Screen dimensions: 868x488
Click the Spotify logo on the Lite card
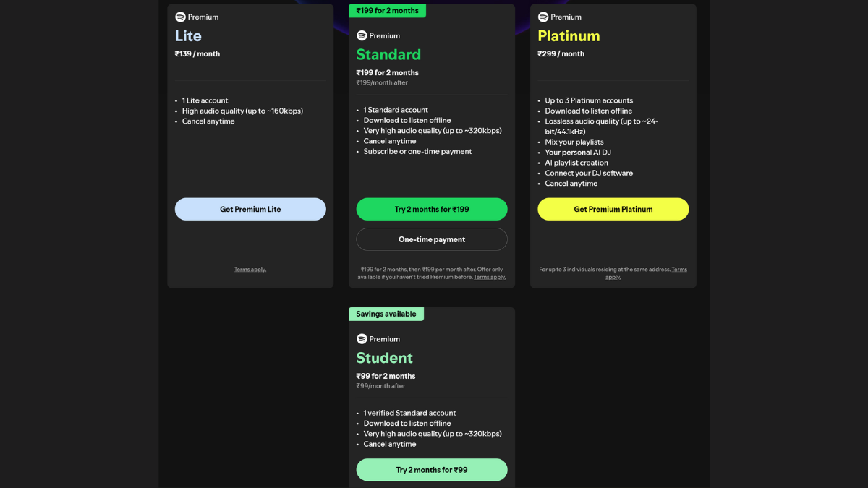click(179, 16)
